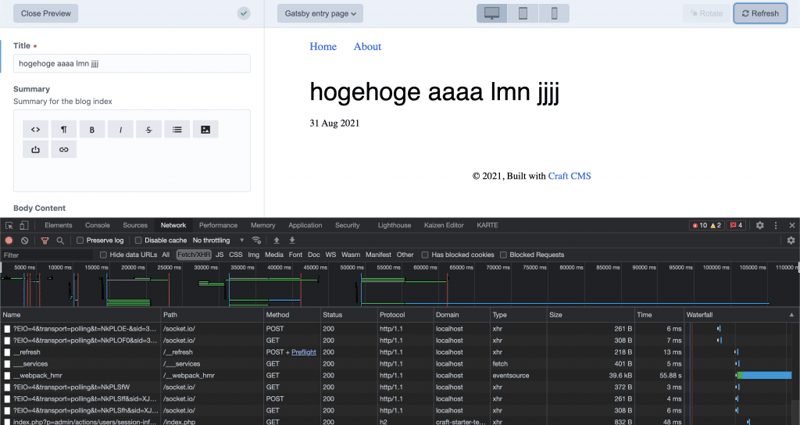Viewport: 800px width, 425px height.
Task: Open the HTML source code view
Action: coord(36,129)
